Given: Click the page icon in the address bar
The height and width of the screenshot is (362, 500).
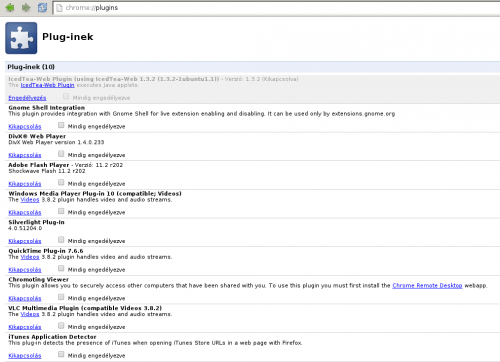Looking at the screenshot, I should (59, 8).
